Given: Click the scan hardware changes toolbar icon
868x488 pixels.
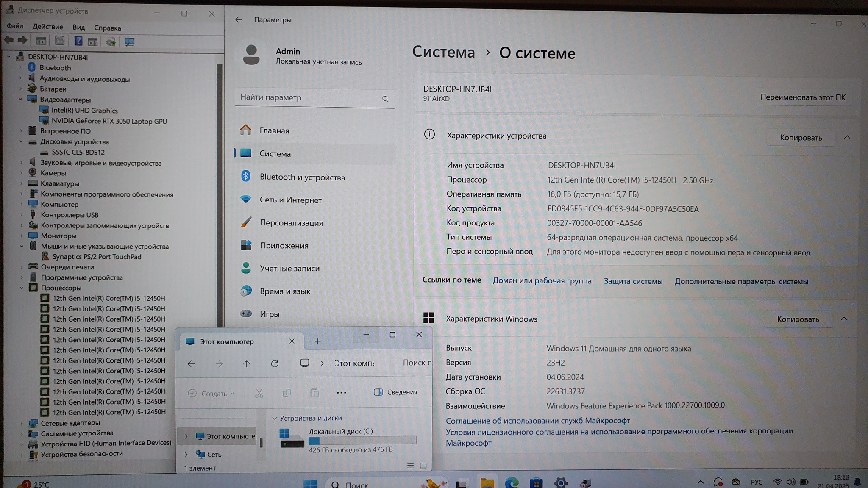Looking at the screenshot, I should [x=129, y=42].
